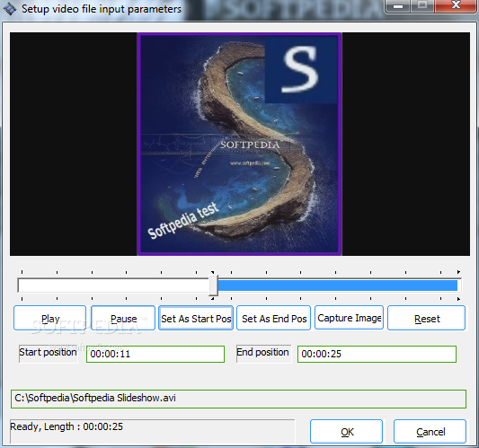Cancel the setup dialog
Viewport: 479px width, 448px height.
(x=430, y=431)
